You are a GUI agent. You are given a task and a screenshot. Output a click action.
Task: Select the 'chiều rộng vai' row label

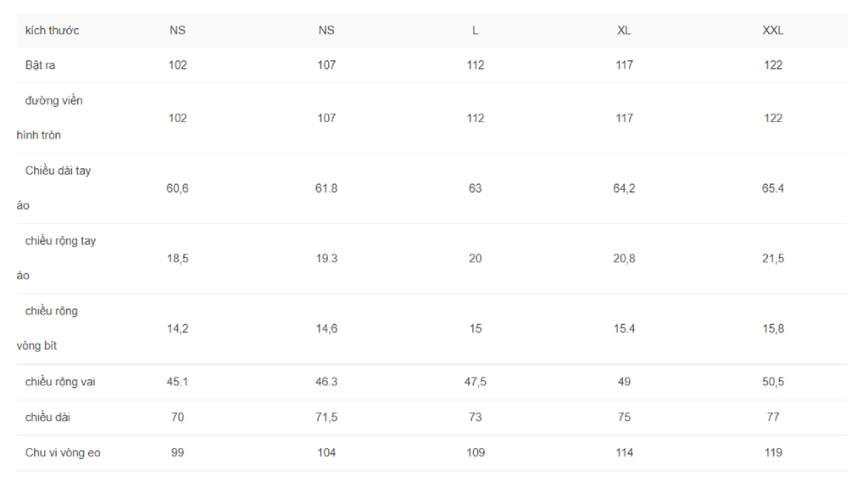coord(60,382)
